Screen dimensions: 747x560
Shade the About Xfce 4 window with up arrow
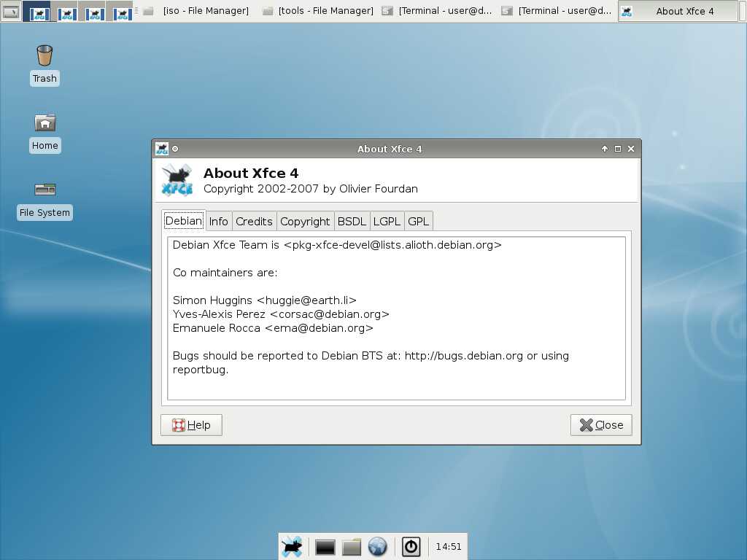(x=605, y=149)
